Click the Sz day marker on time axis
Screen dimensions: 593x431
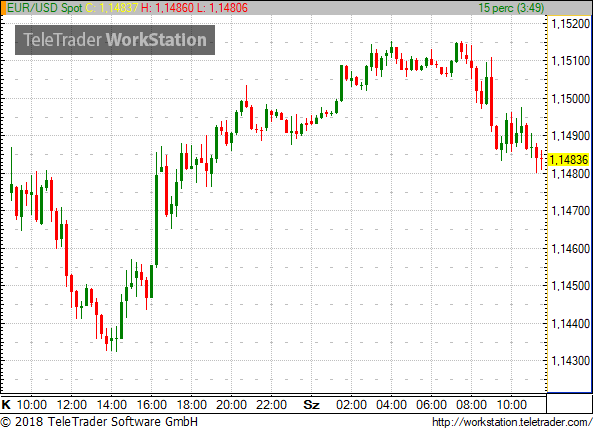pyautogui.click(x=311, y=405)
